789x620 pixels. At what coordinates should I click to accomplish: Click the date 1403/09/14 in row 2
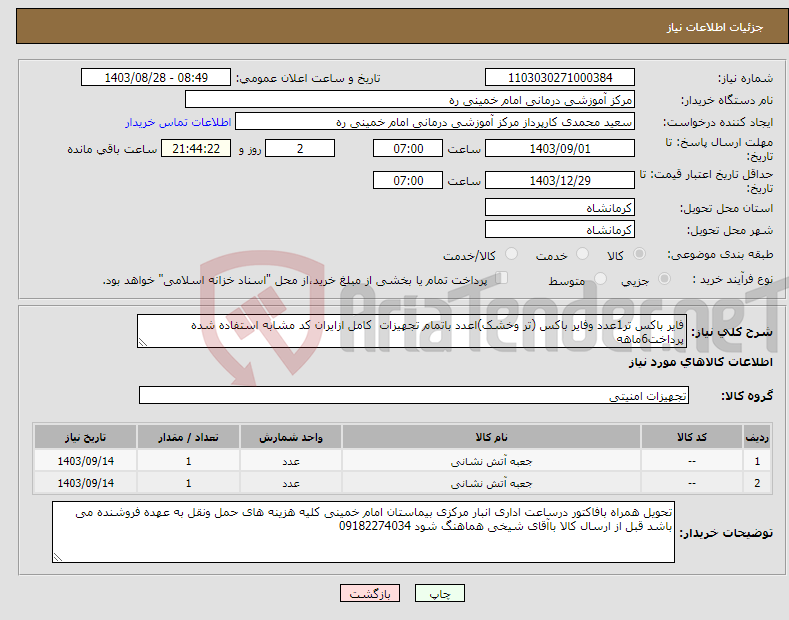[x=86, y=483]
